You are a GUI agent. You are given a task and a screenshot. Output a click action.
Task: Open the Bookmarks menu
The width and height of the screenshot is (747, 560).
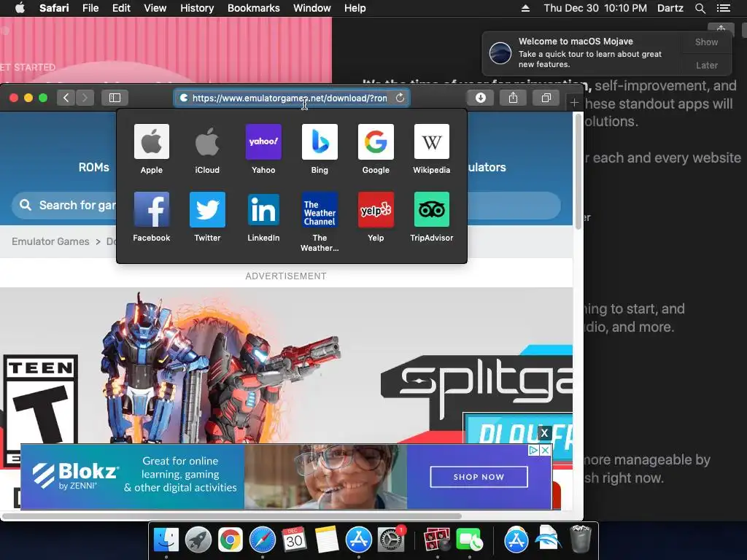[253, 8]
